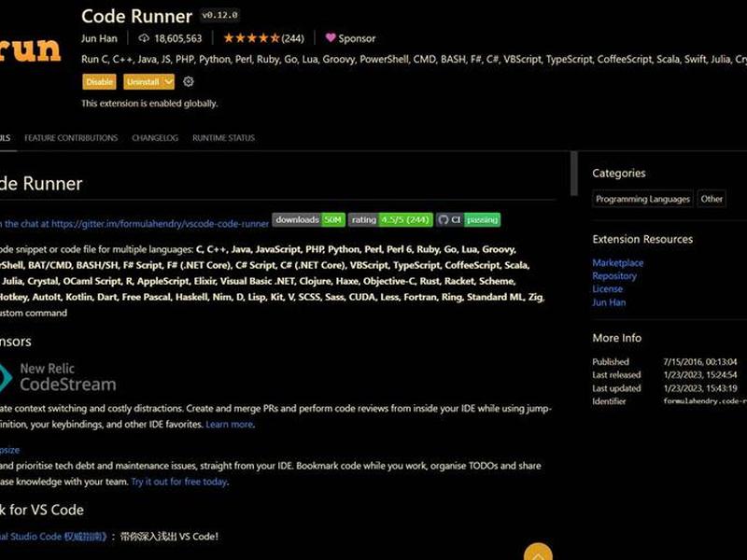Click the New Relic CodeStream logo
Image resolution: width=747 pixels, height=560 pixels.
pyautogui.click(x=58, y=377)
